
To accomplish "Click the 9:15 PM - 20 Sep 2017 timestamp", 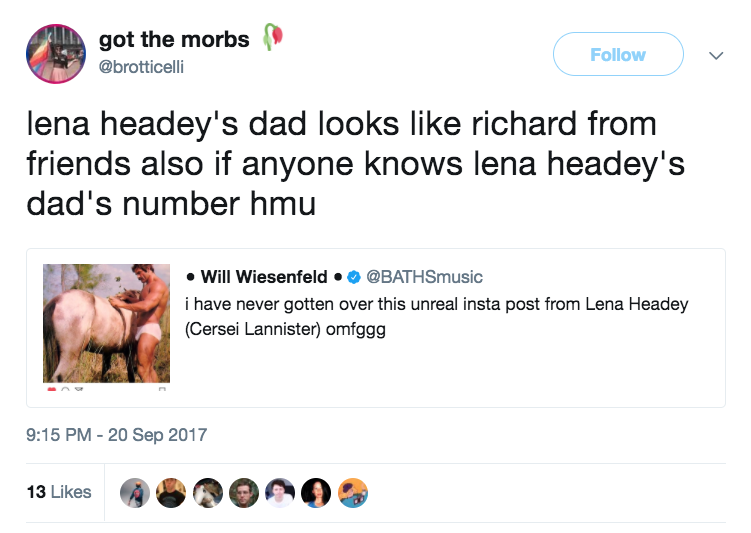I will coord(116,435).
